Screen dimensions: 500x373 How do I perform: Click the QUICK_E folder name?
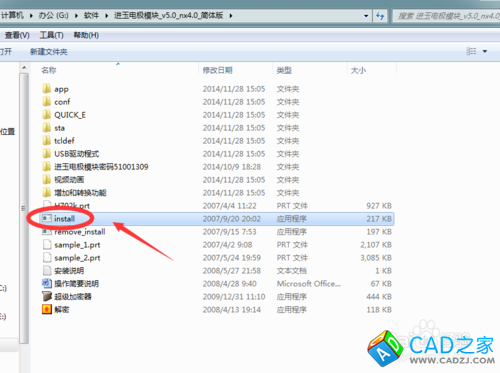click(x=70, y=115)
